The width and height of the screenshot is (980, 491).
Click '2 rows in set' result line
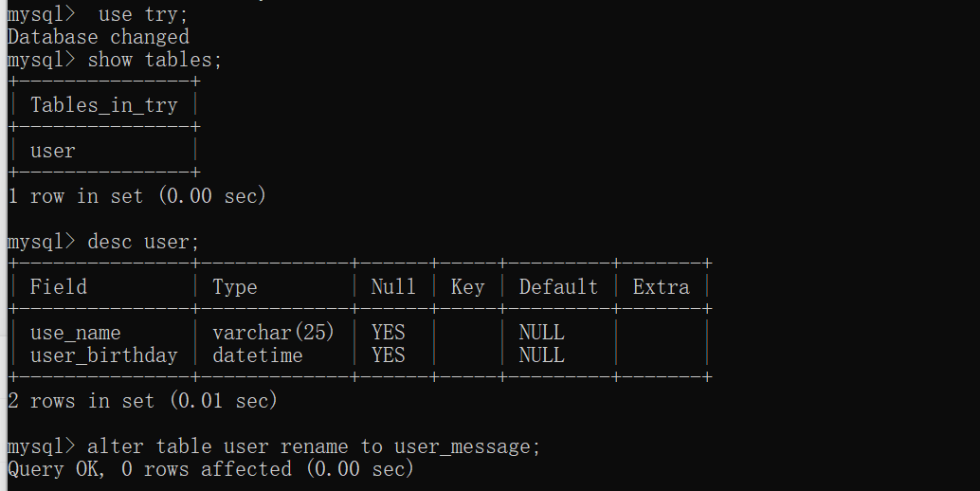tap(142, 401)
